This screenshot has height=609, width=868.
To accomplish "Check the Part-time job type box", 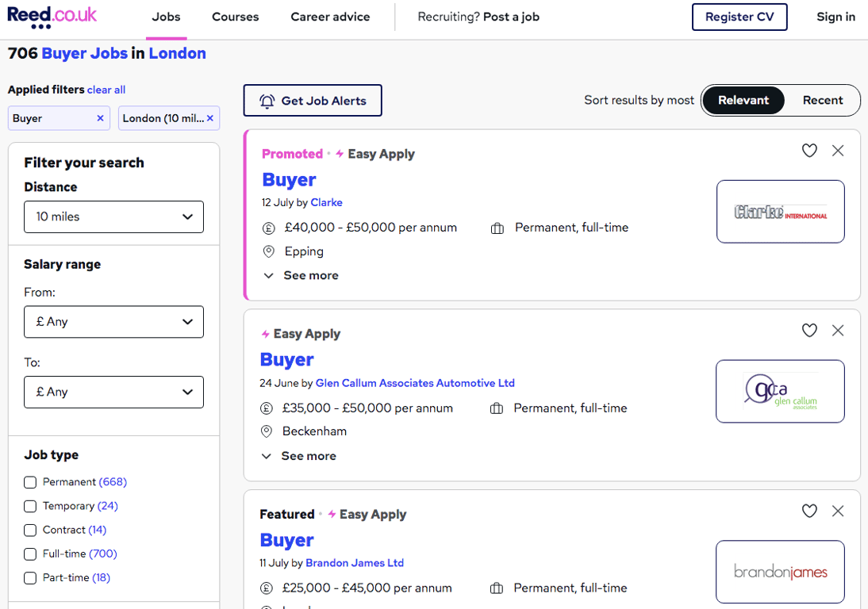I will (30, 578).
